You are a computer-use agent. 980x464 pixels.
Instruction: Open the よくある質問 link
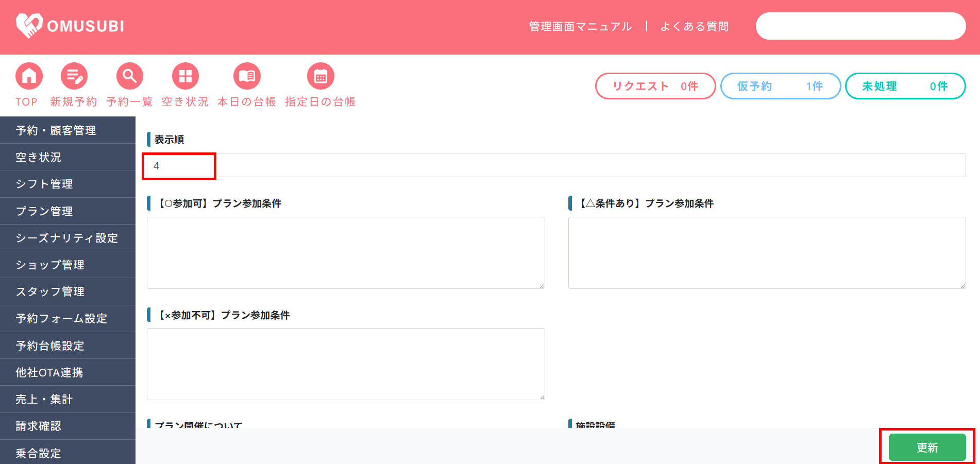tap(694, 26)
